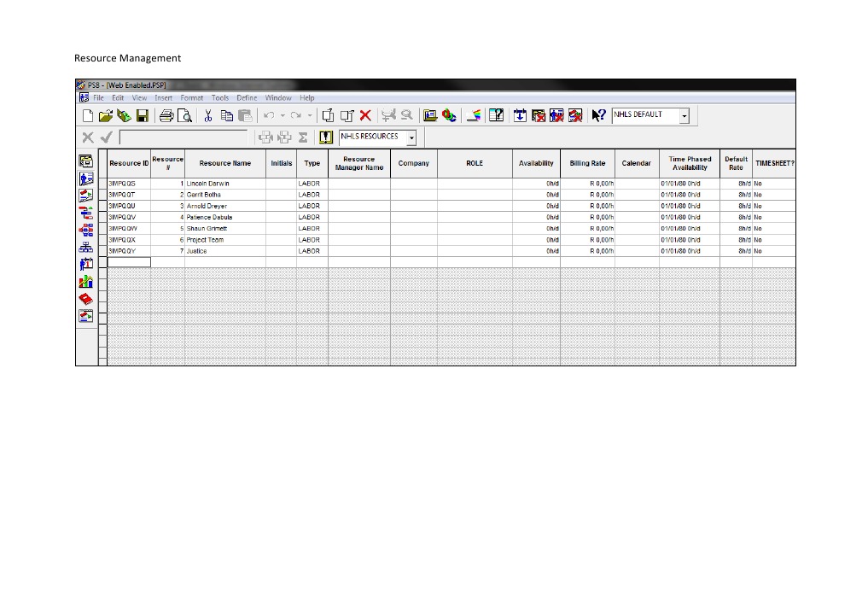Click the empty Resource ID cell below 3IMPQ.QY
This screenshot has width=868, height=614.
(129, 262)
